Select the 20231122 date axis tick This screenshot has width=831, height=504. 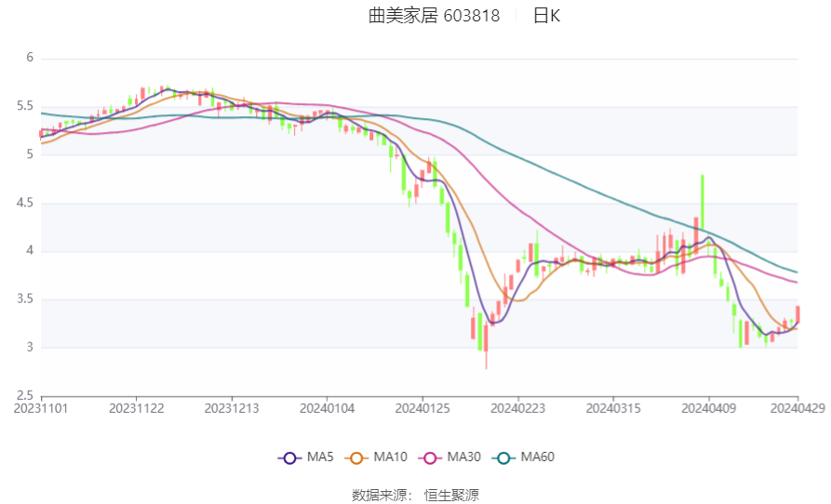(x=136, y=409)
